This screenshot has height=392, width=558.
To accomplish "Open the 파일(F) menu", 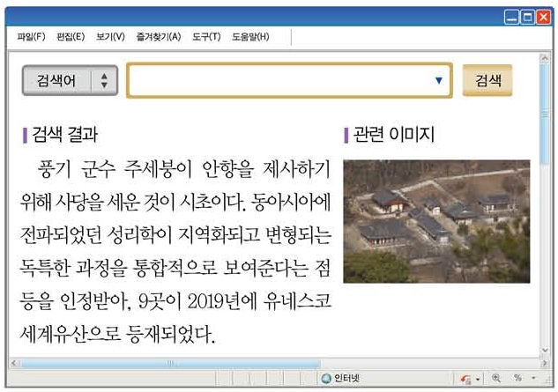I will coord(31,37).
